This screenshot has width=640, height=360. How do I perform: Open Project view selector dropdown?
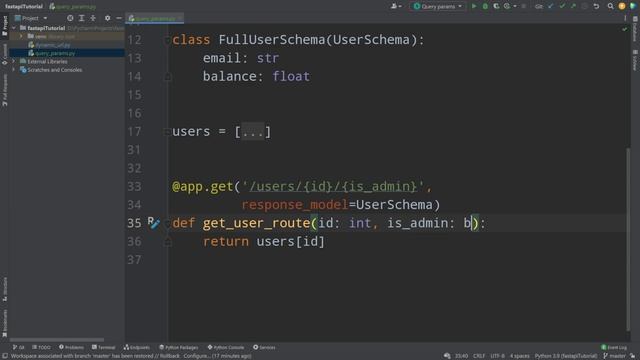pos(31,18)
